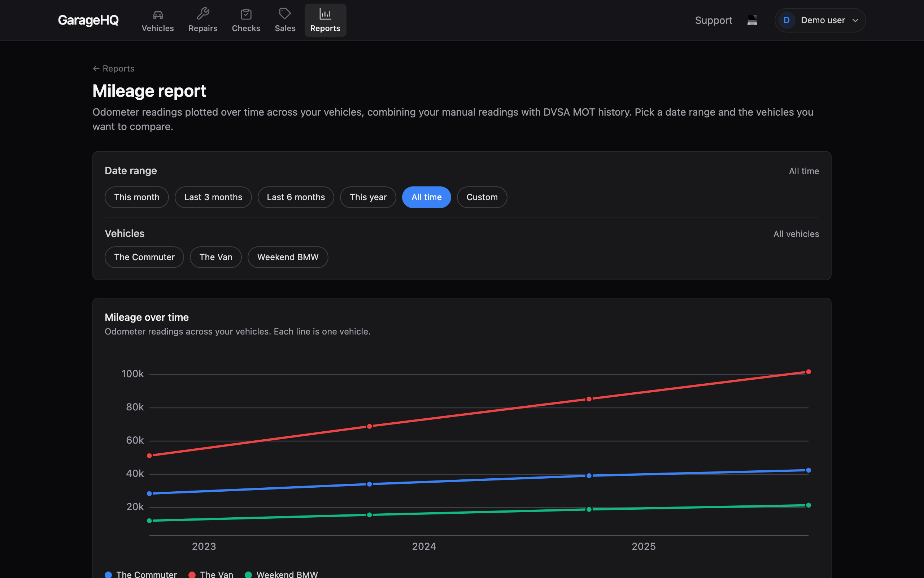
Task: Click the theme switch laptop icon
Action: 752,20
